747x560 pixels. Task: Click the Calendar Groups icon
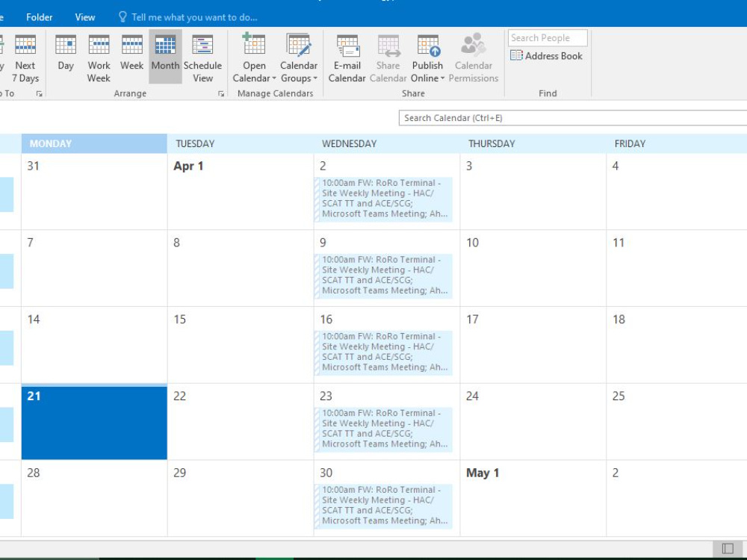click(299, 44)
